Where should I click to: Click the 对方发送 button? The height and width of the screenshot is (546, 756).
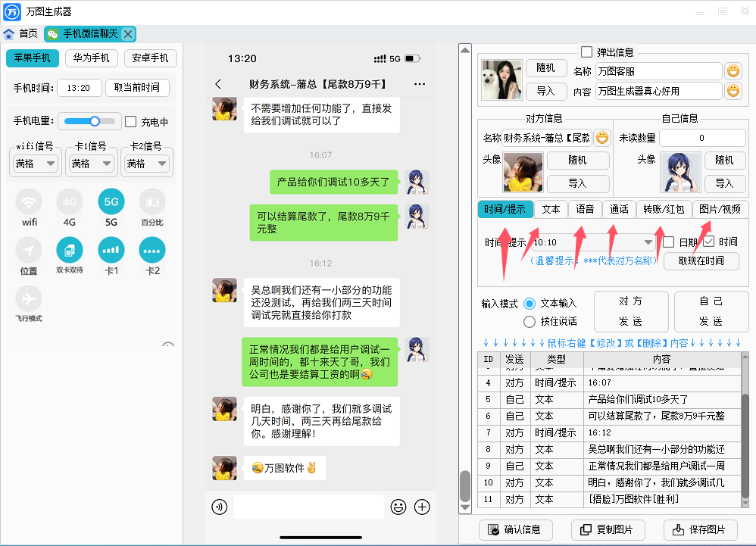(x=631, y=311)
